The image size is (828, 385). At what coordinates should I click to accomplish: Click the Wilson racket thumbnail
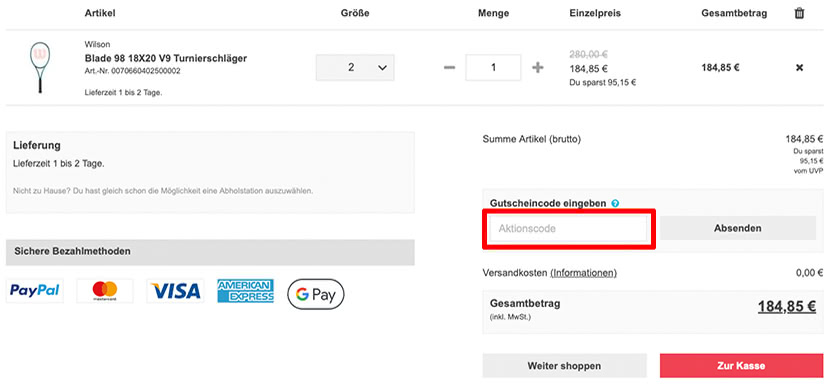(40, 68)
